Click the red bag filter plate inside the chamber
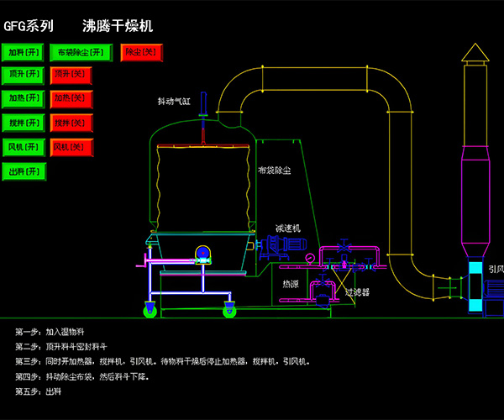Image resolution: width=504 pixels, height=420 pixels. click(x=202, y=144)
